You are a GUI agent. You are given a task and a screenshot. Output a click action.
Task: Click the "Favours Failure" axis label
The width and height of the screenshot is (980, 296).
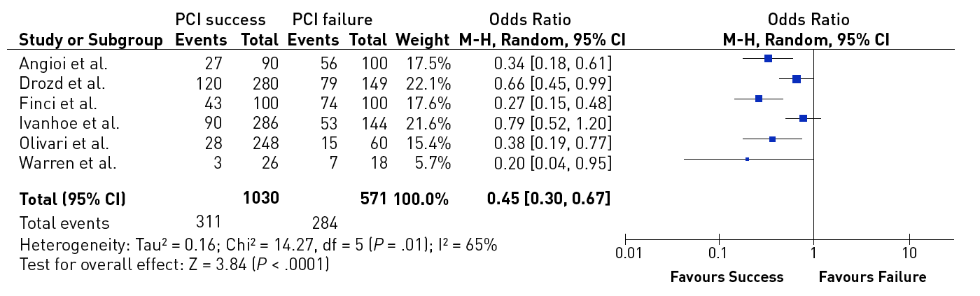[x=872, y=277]
